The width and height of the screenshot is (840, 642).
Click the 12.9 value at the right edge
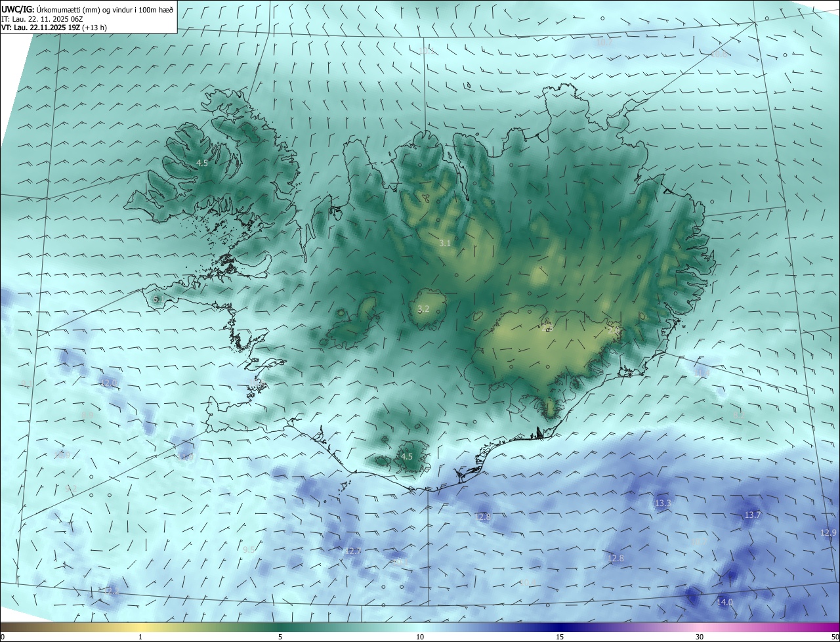[x=829, y=532]
